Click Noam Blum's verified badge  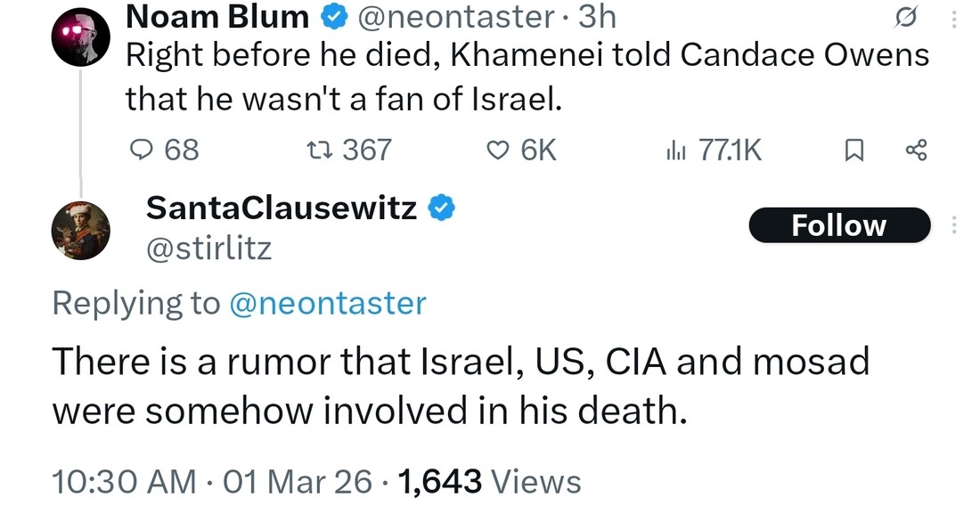(x=334, y=16)
